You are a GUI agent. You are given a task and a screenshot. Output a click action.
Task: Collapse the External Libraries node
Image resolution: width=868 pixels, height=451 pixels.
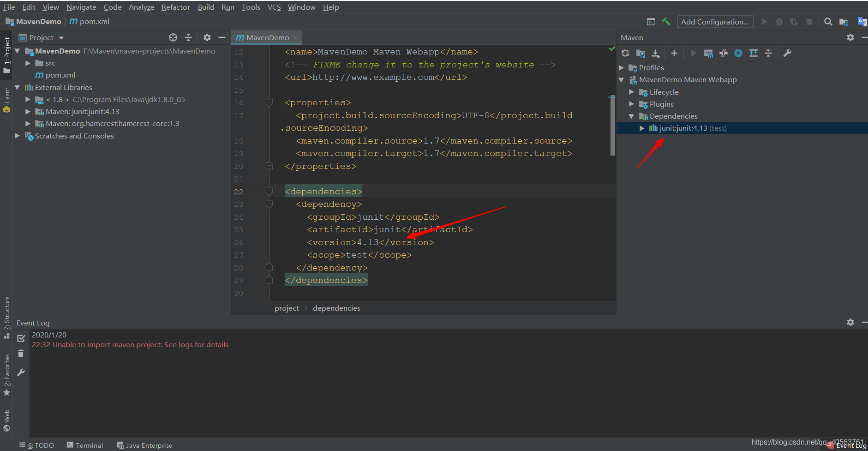(17, 87)
